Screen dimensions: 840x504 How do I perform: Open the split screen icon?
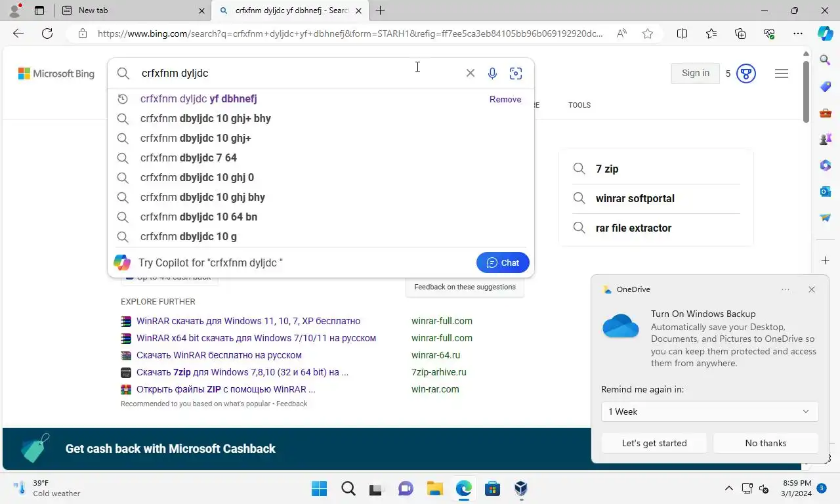point(682,33)
